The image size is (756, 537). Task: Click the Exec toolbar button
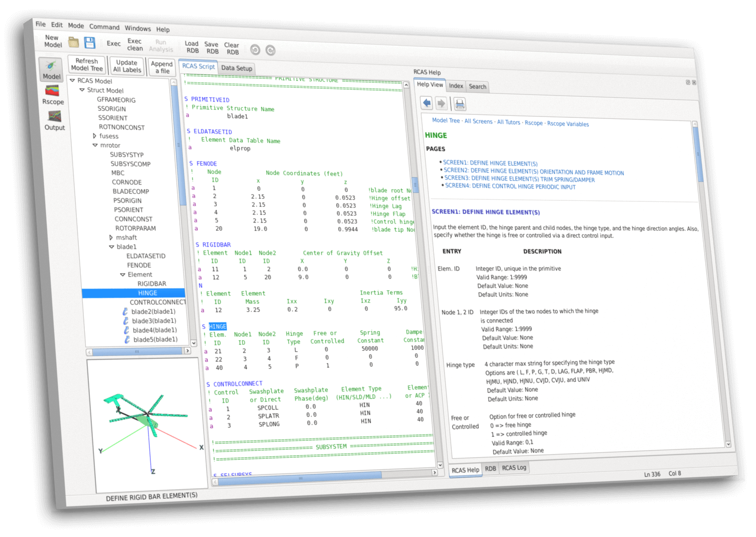(x=114, y=44)
